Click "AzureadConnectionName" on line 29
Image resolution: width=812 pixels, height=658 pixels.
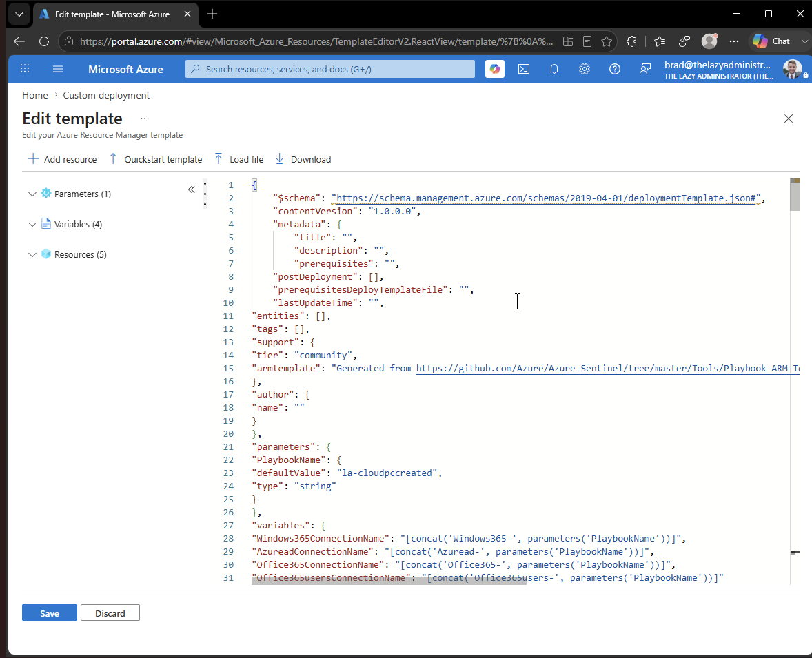coord(312,551)
